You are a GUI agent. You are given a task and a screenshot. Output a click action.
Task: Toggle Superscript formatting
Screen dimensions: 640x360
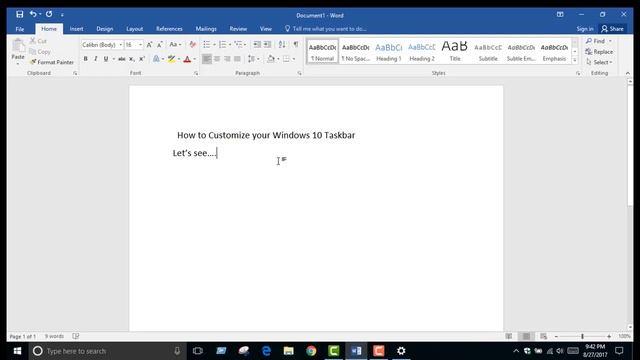click(x=142, y=59)
